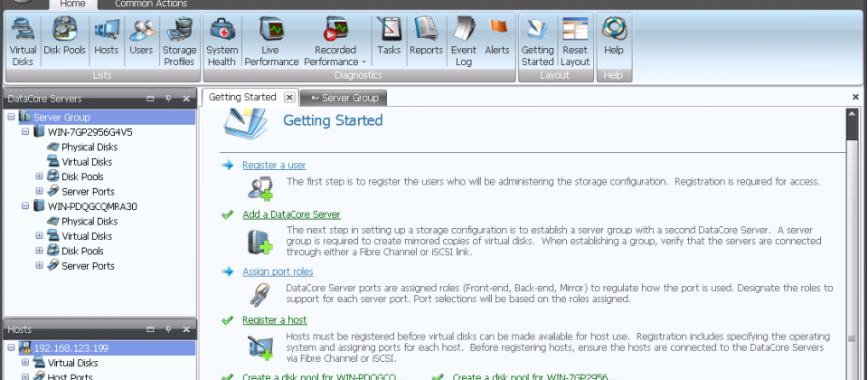Expand Server Ports under WIN-PDQGCQMRA30
This screenshot has width=868, height=380.
pos(39,265)
